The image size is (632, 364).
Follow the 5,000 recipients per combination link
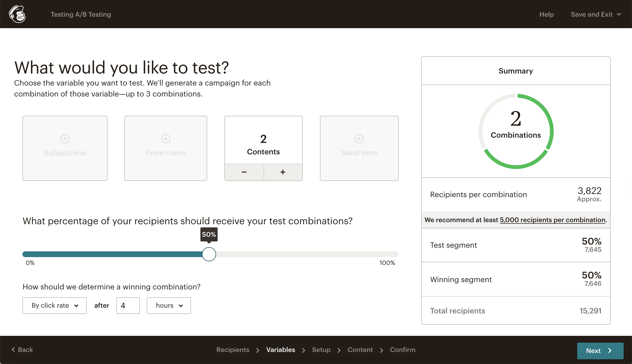coord(552,220)
